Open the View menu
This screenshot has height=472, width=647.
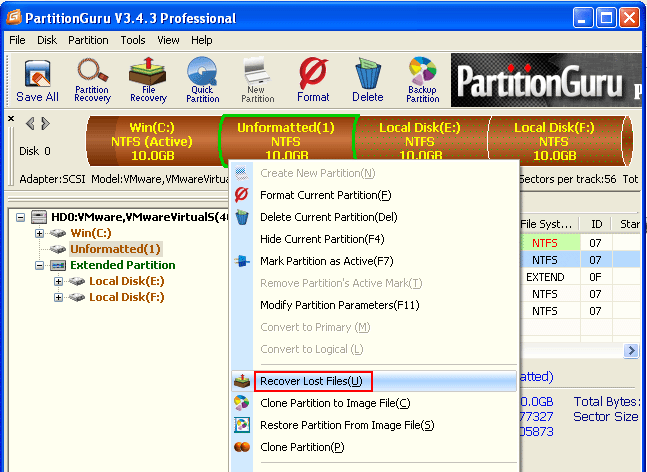168,40
